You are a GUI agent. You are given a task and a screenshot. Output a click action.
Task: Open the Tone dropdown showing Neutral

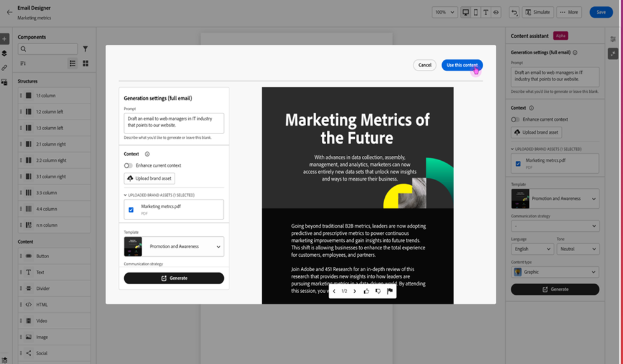577,249
